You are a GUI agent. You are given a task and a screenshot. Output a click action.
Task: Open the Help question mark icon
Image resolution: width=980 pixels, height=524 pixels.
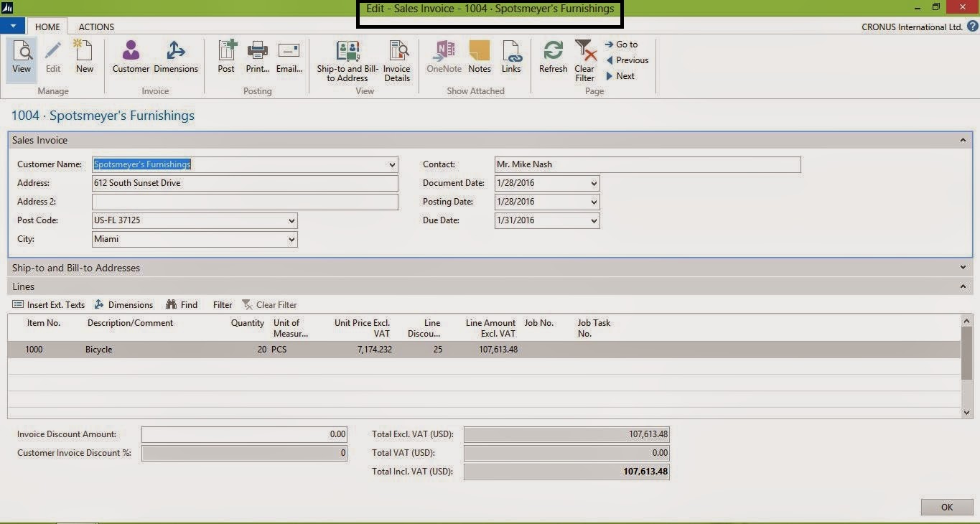point(972,27)
